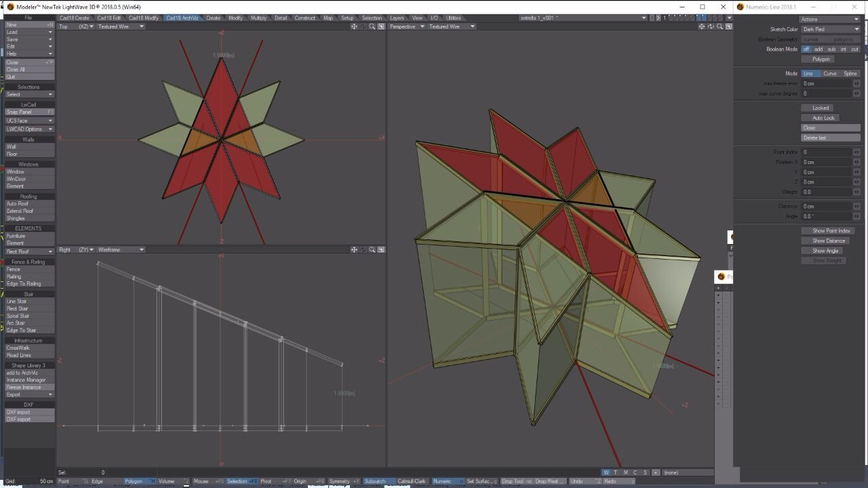Expand the Actions dropdown in Numeric panel
The width and height of the screenshot is (868, 488).
[x=830, y=19]
